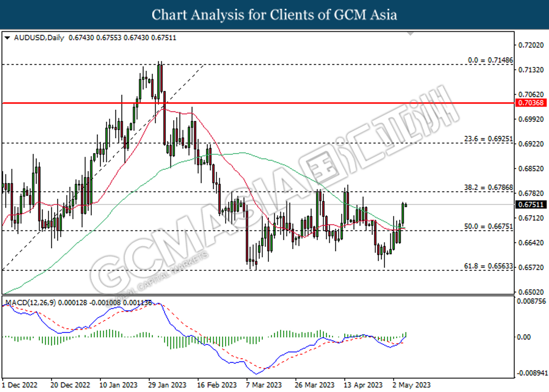The image size is (549, 392).
Task: Click the 13 Apr 2023 date label
Action: pyautogui.click(x=363, y=385)
